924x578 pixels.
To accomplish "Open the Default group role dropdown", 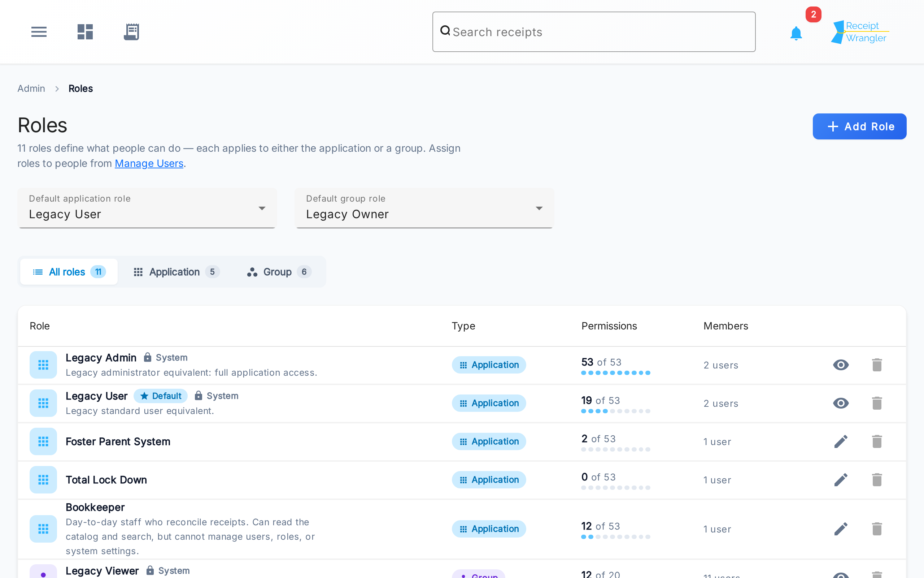I will coord(424,208).
